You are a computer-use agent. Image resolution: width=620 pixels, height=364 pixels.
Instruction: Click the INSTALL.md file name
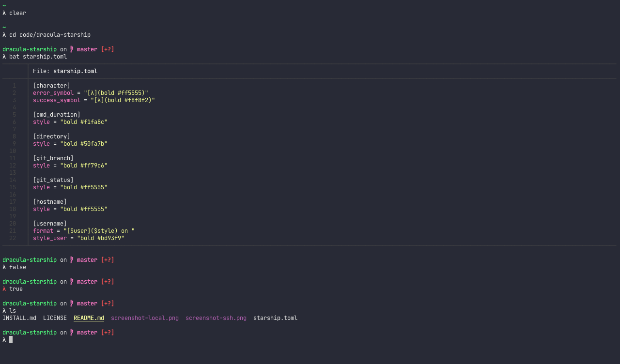(19, 318)
